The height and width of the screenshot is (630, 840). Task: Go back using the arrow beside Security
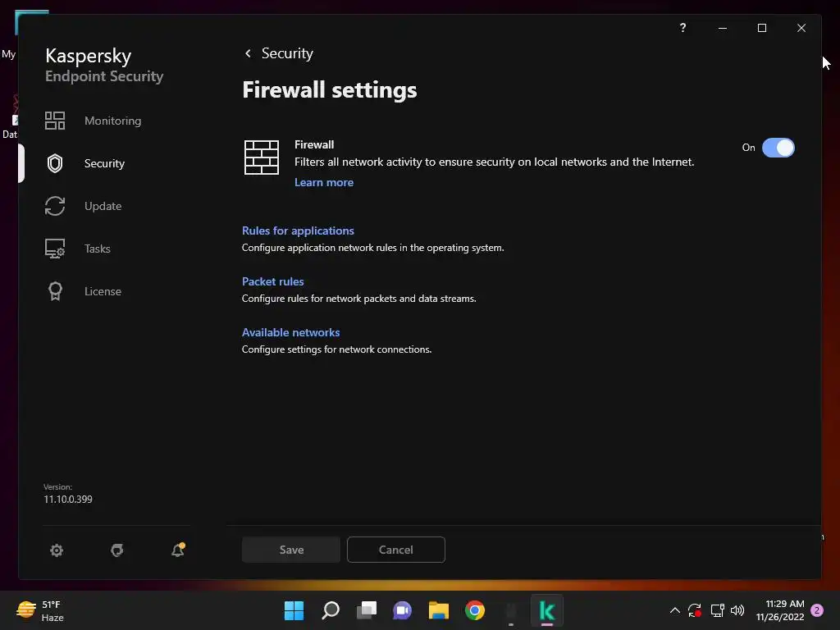[248, 53]
